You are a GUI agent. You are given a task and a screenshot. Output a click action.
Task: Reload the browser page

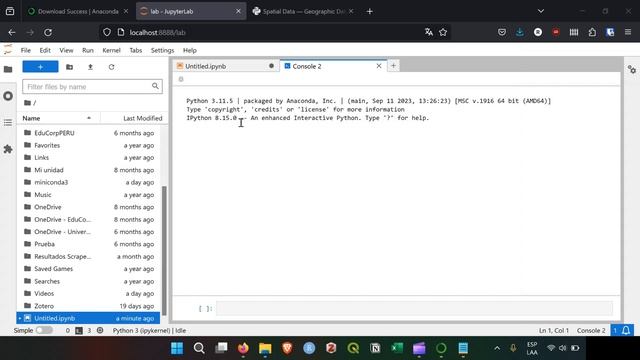(48, 32)
